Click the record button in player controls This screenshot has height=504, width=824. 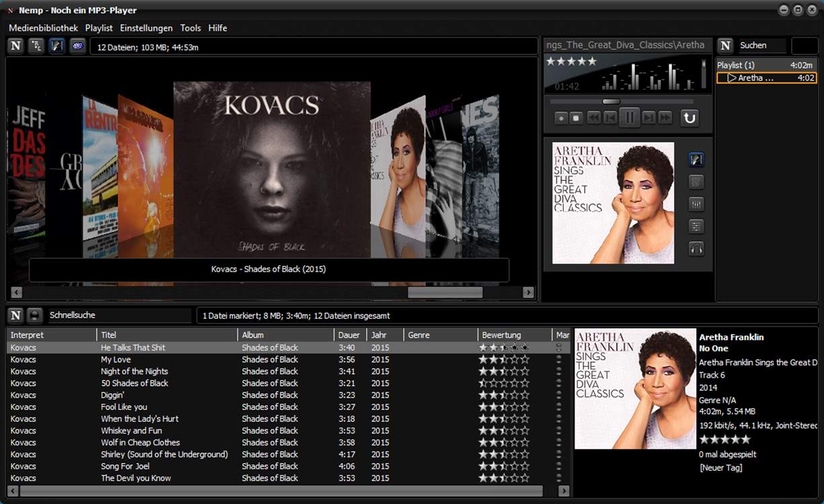pos(561,118)
